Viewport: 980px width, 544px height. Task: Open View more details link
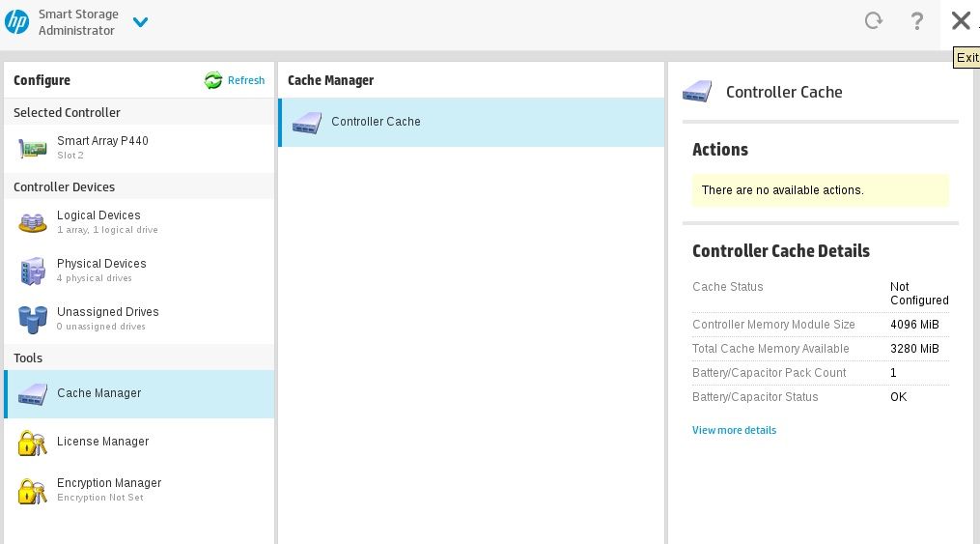click(734, 430)
